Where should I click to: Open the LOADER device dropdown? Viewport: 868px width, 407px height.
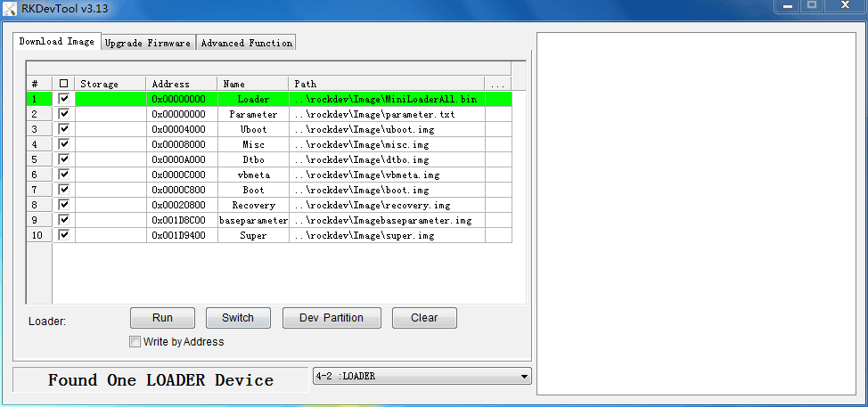523,376
